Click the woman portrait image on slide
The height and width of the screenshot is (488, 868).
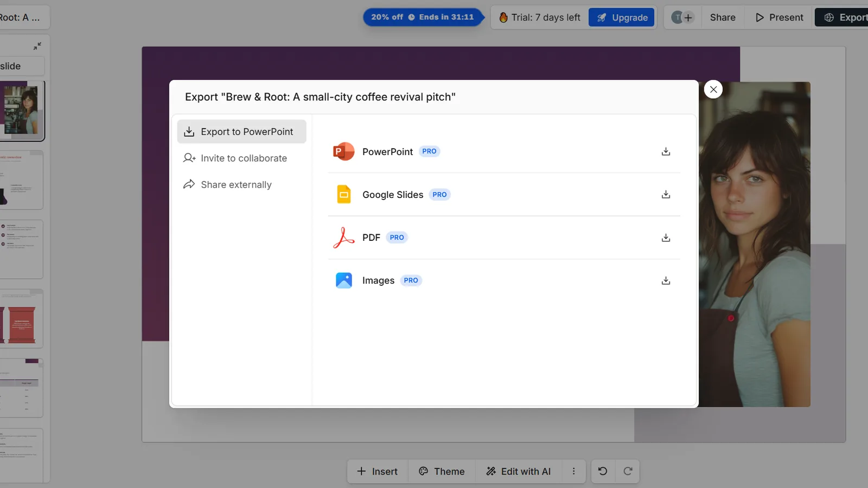point(754,244)
